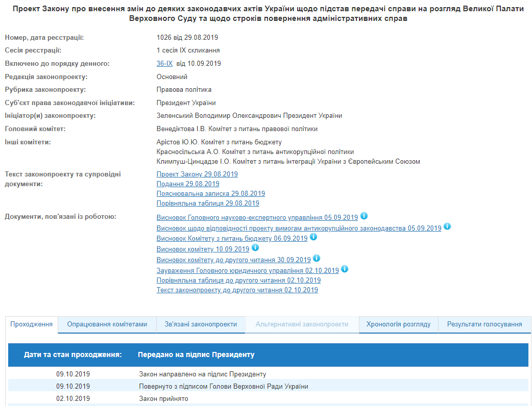Open Проект Закону 29.08.2019
This screenshot has width=532, height=406.
(197, 174)
